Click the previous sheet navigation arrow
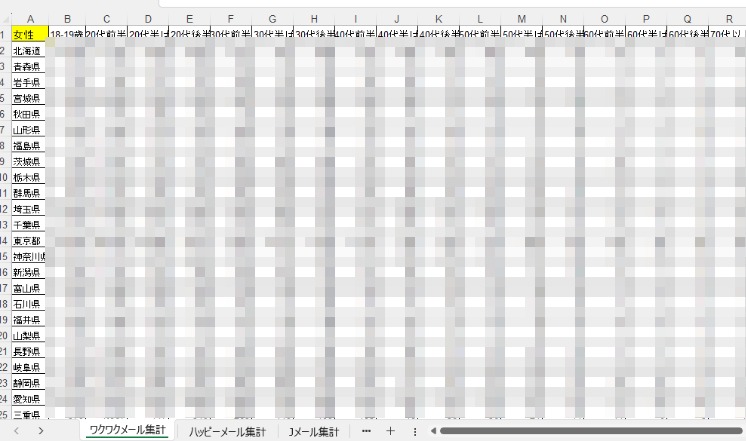This screenshot has width=746, height=441. click(13, 430)
